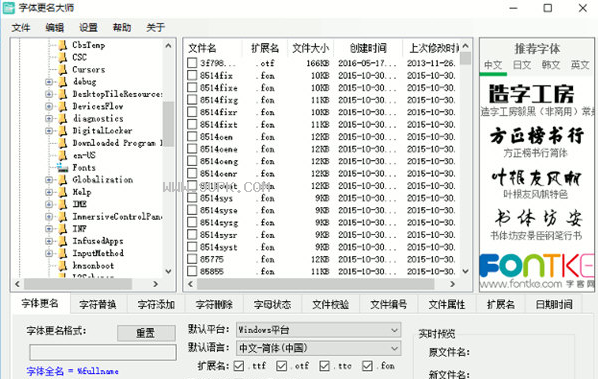
Task: Select the 韩文 recommended fonts tab
Action: pos(551,65)
